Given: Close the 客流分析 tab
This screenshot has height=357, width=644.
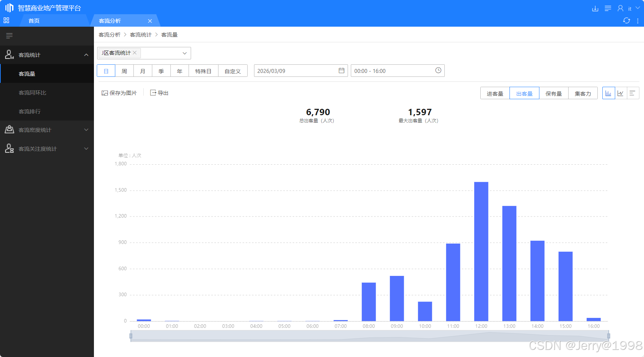Looking at the screenshot, I should coord(150,21).
